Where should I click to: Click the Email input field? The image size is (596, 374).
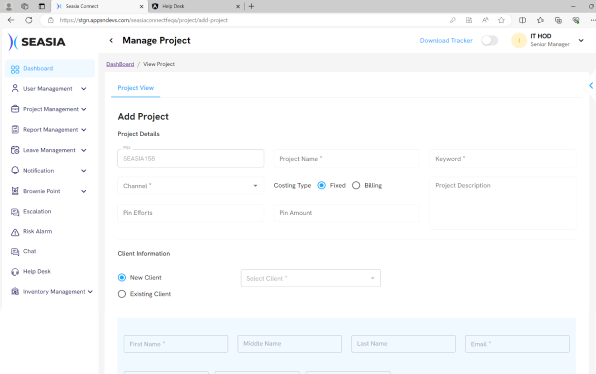pyautogui.click(x=517, y=344)
